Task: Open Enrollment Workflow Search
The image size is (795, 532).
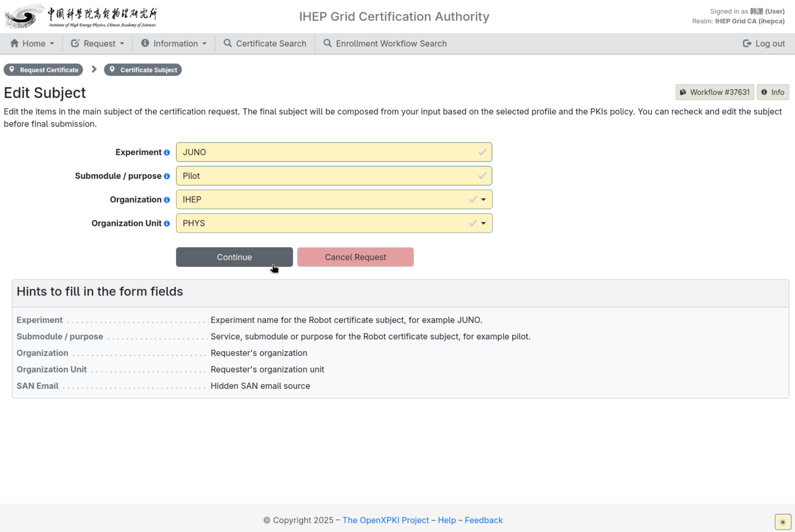Action: point(385,44)
